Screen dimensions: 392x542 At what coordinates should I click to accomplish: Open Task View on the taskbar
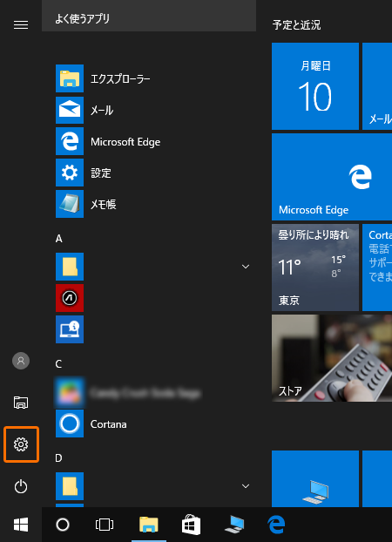(x=104, y=525)
